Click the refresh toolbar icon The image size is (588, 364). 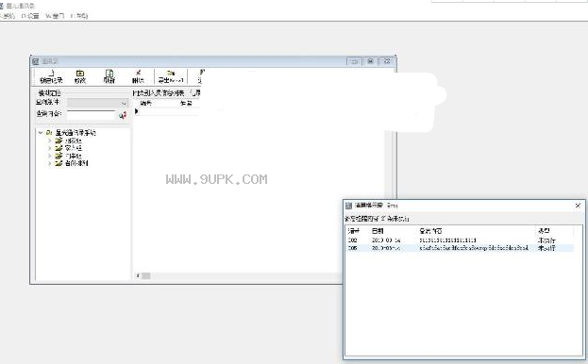click(109, 74)
